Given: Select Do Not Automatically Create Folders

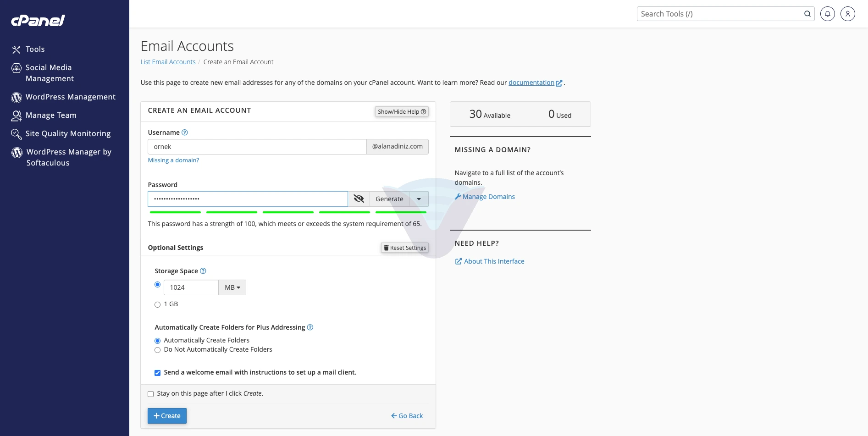Looking at the screenshot, I should (x=158, y=350).
